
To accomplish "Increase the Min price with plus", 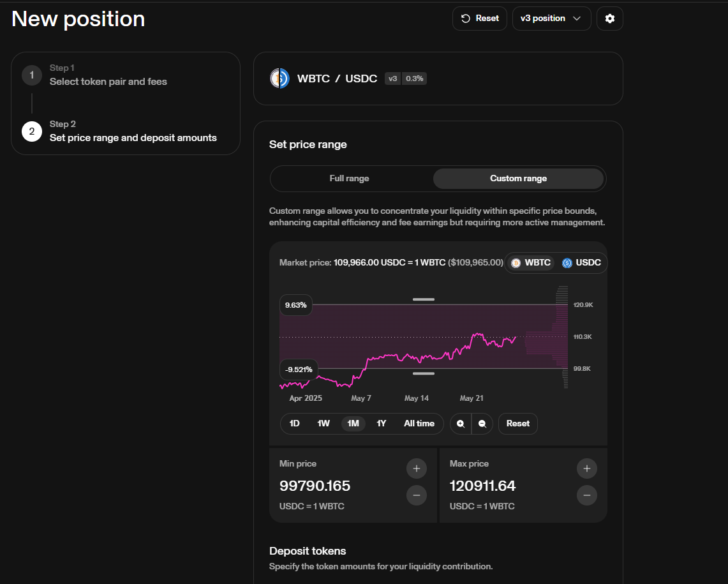I will click(417, 468).
